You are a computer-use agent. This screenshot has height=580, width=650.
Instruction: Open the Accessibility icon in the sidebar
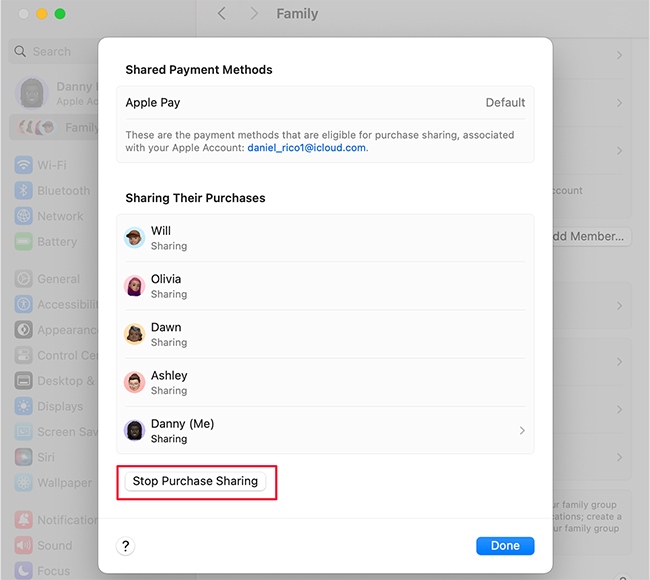click(x=24, y=304)
